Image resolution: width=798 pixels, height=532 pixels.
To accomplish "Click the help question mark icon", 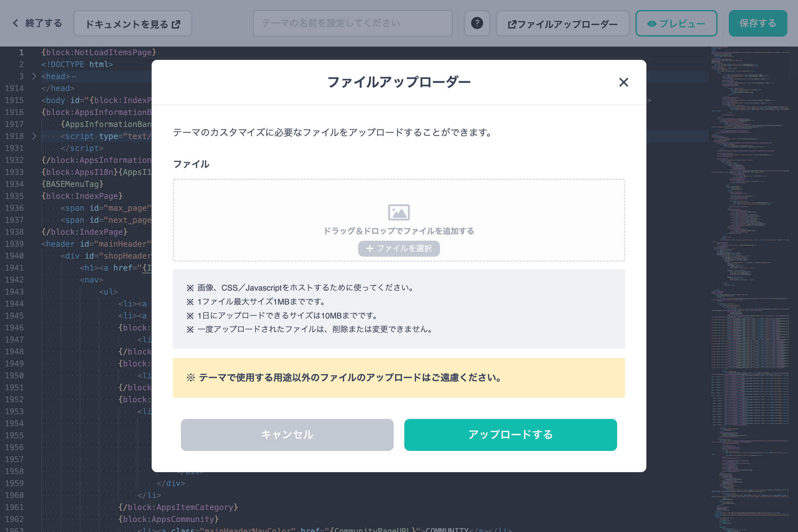I will pyautogui.click(x=477, y=23).
